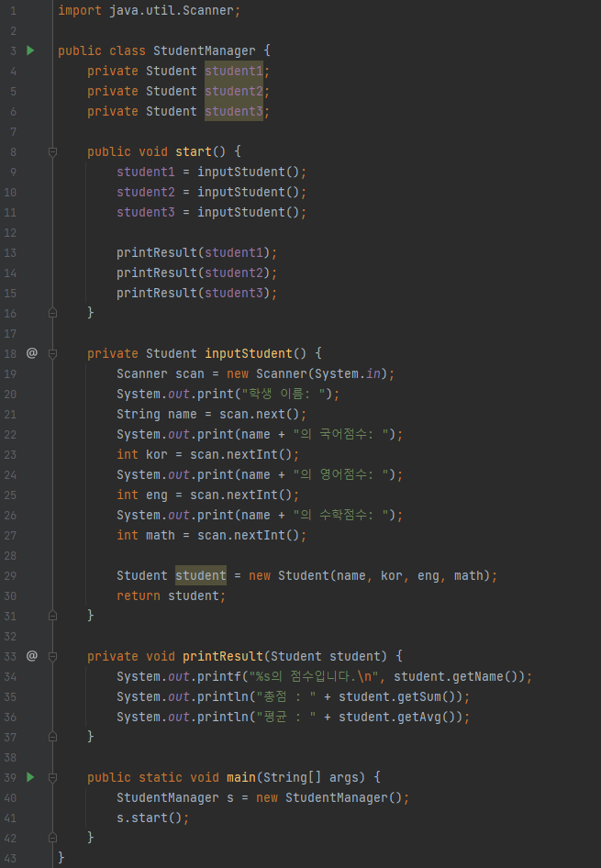This screenshot has width=601, height=868.
Task: Click student3 argument on line 15
Action: [x=234, y=293]
